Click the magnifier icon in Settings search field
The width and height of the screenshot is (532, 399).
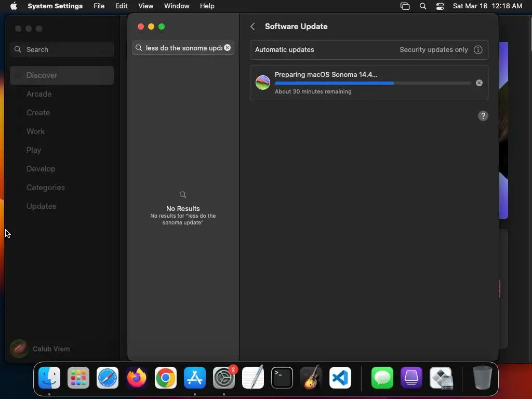click(x=139, y=48)
